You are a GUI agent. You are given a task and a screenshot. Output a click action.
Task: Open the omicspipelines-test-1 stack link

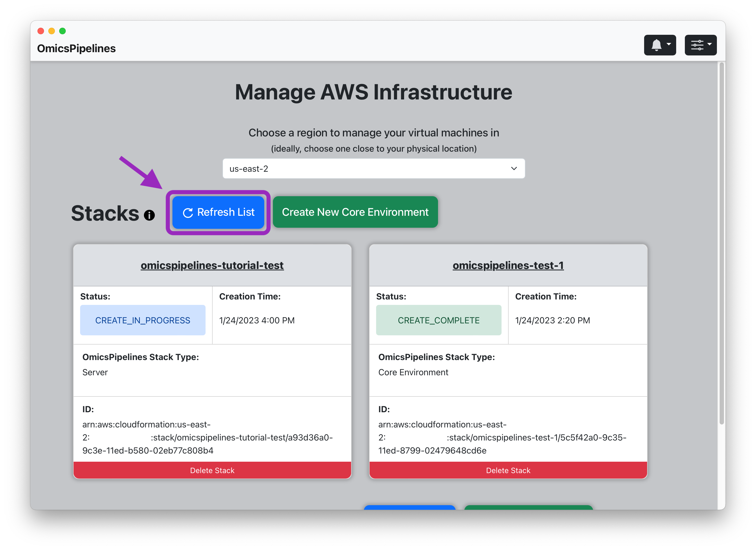pyautogui.click(x=508, y=265)
